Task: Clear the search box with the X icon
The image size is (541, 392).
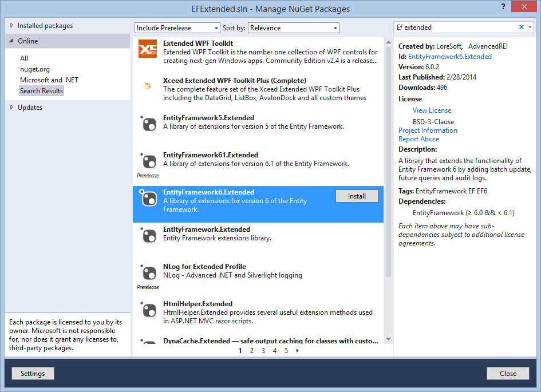Action: (x=522, y=27)
